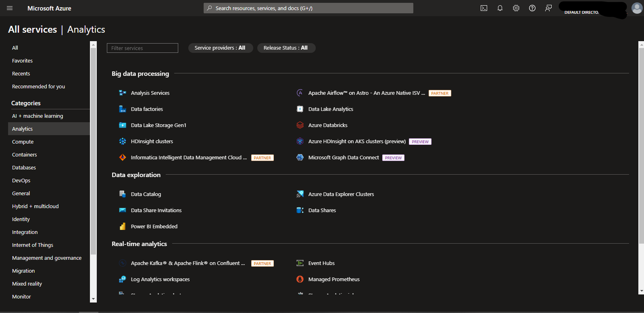
Task: Launch Cloud Shell from the top bar
Action: click(484, 8)
